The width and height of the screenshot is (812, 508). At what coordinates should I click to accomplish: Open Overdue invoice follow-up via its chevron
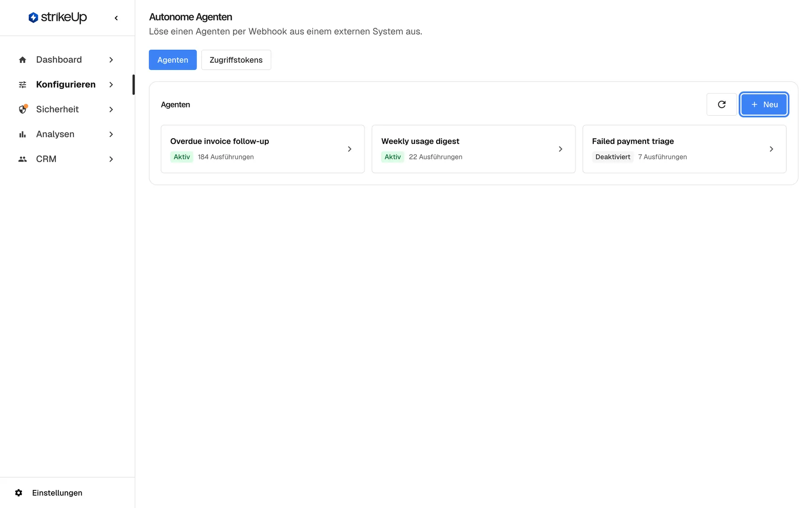click(x=350, y=149)
